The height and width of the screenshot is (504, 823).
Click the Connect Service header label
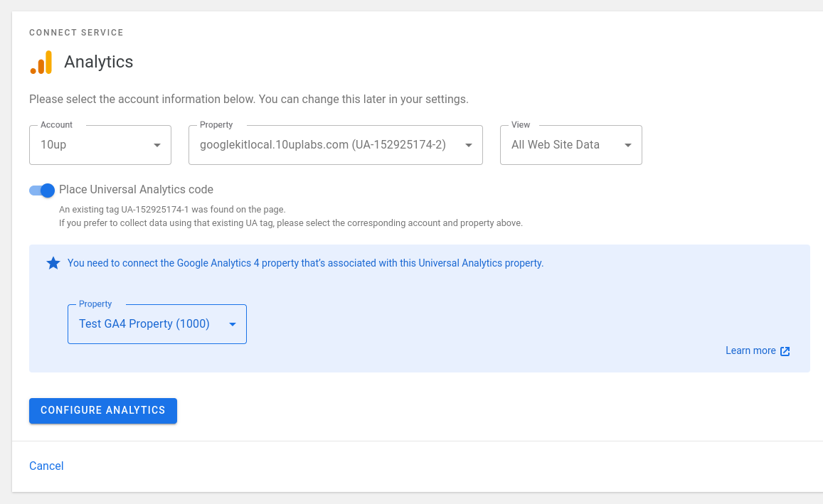pyautogui.click(x=76, y=33)
